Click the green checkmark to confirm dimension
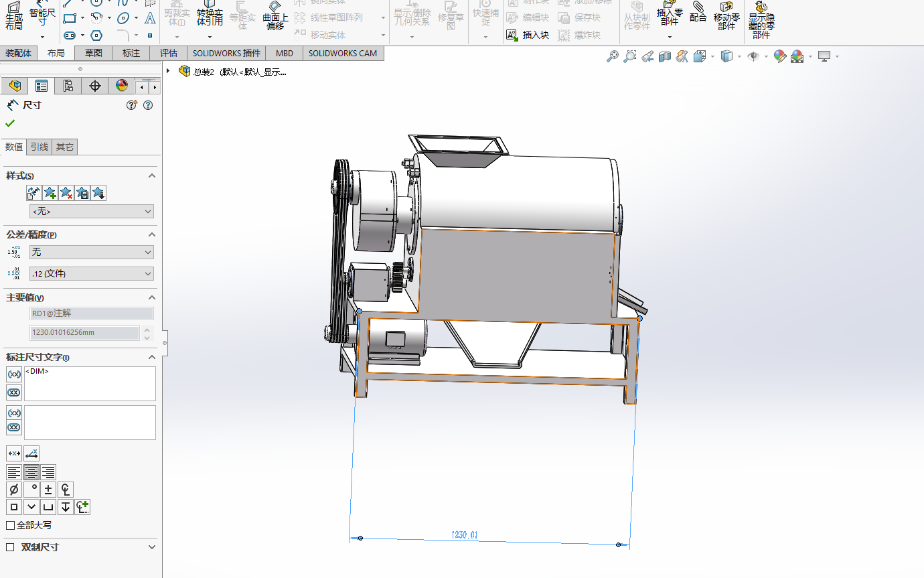The width and height of the screenshot is (924, 578). click(10, 123)
